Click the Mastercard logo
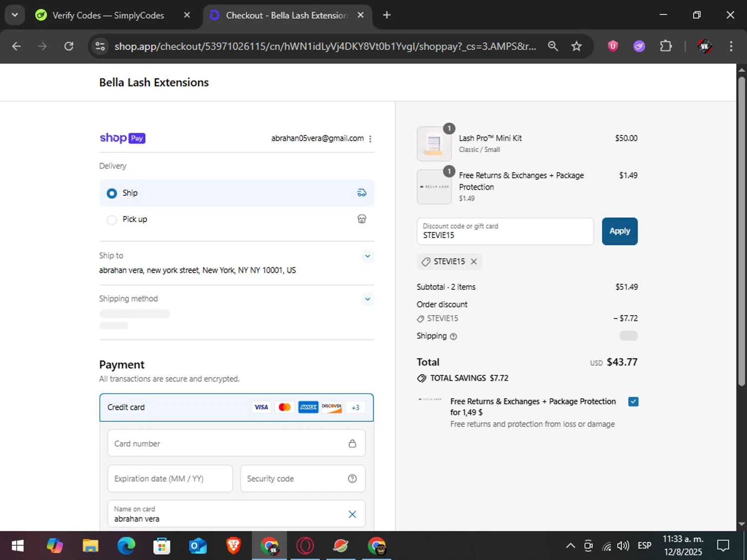747x560 pixels. click(285, 407)
